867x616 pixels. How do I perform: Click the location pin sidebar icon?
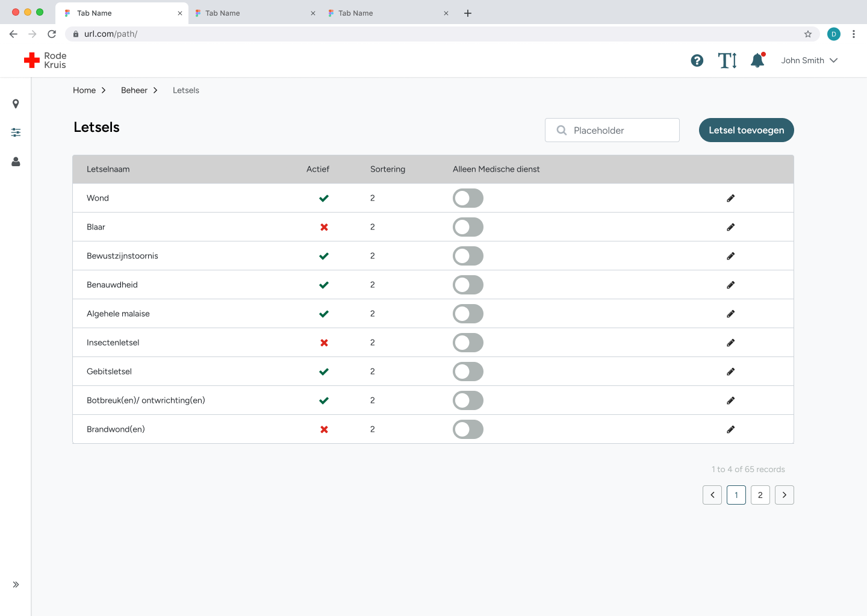click(16, 104)
